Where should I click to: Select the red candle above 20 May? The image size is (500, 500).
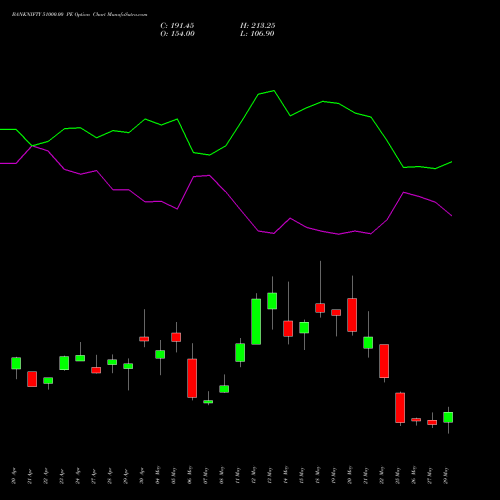click(x=352, y=315)
